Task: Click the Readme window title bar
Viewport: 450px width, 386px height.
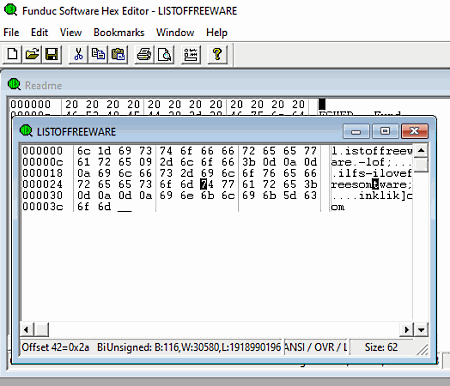Action: [227, 85]
